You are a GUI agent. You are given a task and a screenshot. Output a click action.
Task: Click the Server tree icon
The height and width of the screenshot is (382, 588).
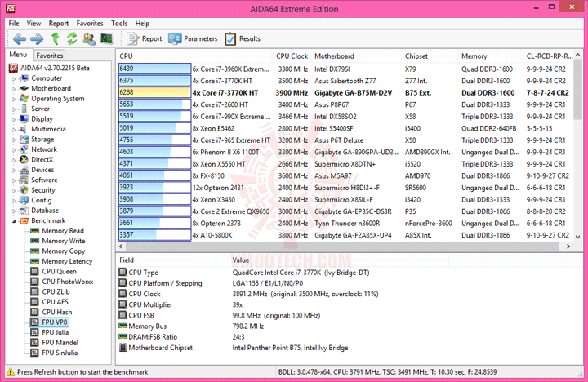click(24, 109)
